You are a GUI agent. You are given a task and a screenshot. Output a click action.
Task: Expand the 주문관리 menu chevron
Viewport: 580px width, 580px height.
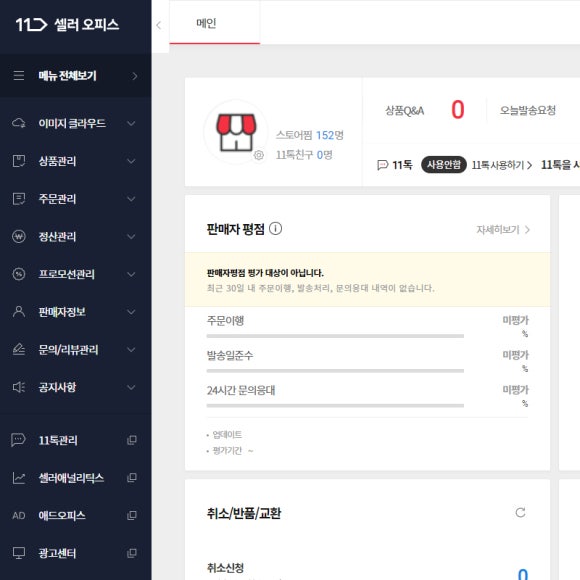pyautogui.click(x=131, y=199)
